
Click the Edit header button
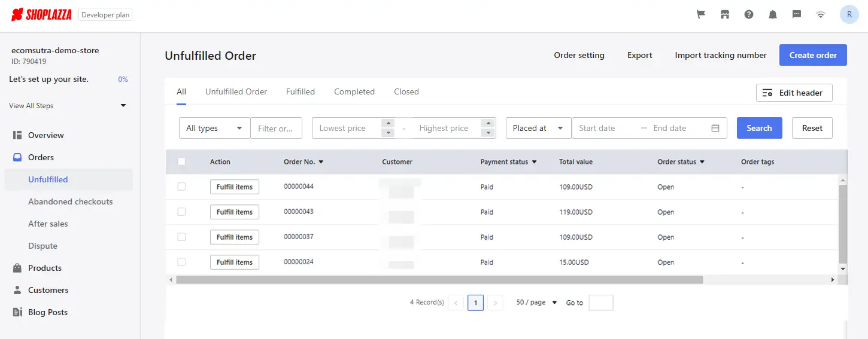[794, 93]
